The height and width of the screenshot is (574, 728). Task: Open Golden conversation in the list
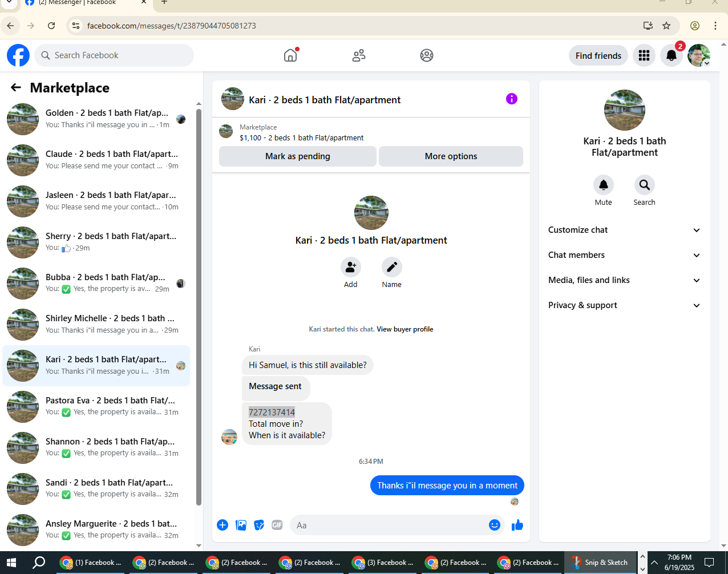pyautogui.click(x=96, y=119)
